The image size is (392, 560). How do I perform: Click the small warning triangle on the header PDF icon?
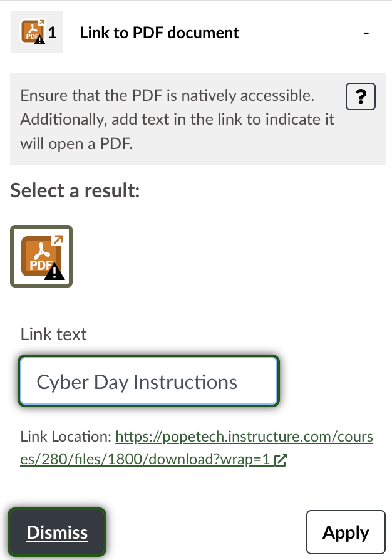39,39
